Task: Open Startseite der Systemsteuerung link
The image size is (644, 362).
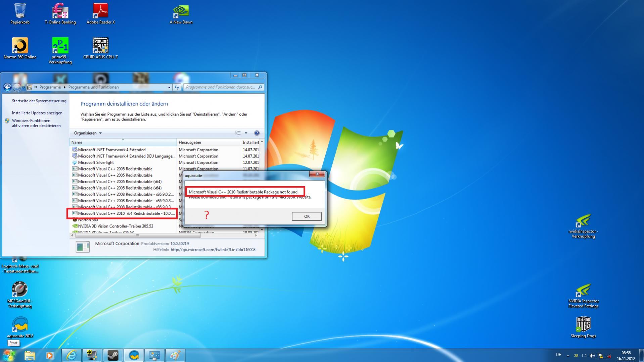Action: [x=39, y=101]
